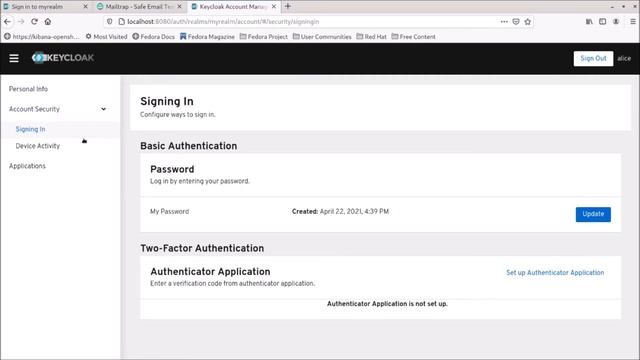The image size is (640, 360).
Task: Reload the current page
Action: 34,22
